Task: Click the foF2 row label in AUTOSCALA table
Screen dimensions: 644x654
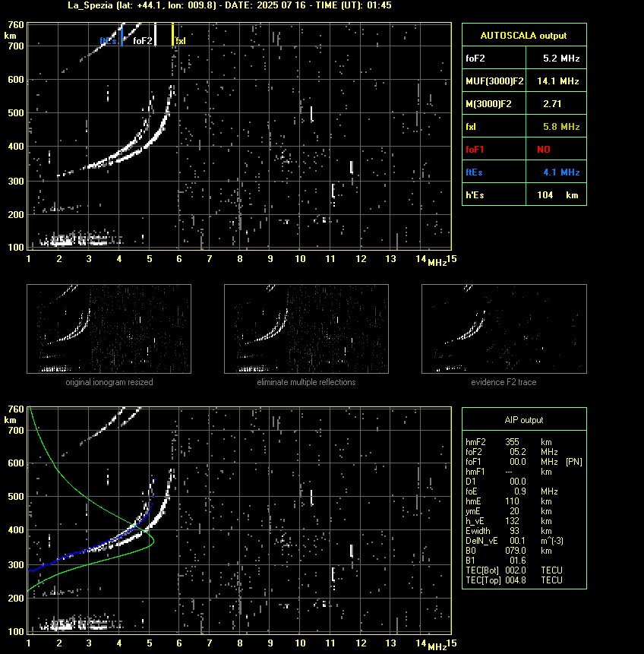Action: tap(475, 58)
